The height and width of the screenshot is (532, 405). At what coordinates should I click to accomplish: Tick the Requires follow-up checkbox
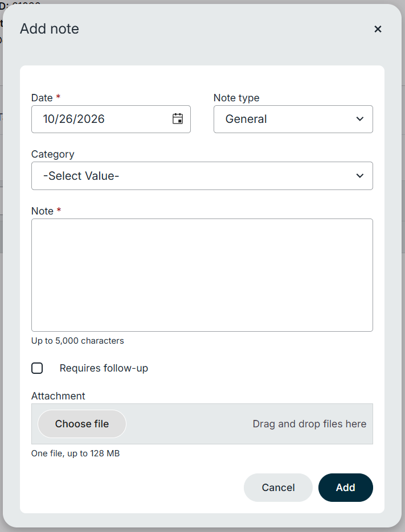(x=37, y=368)
